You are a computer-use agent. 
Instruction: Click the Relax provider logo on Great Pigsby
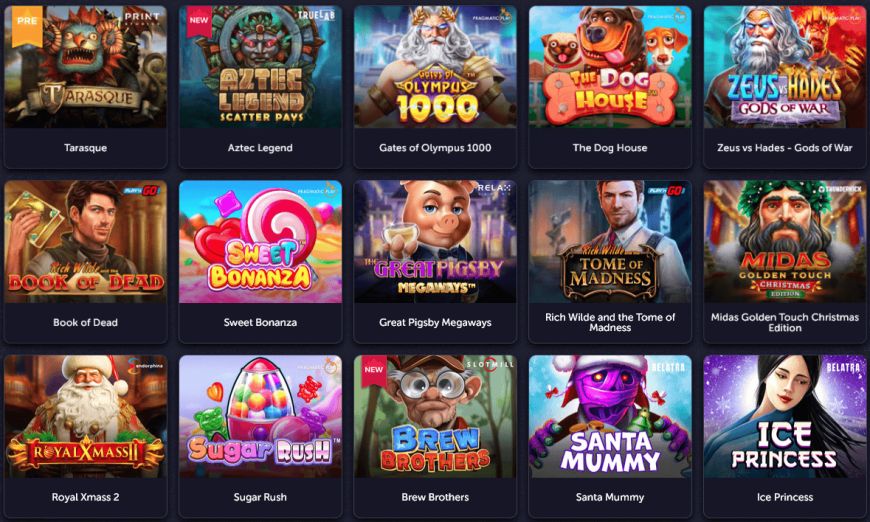point(494,189)
